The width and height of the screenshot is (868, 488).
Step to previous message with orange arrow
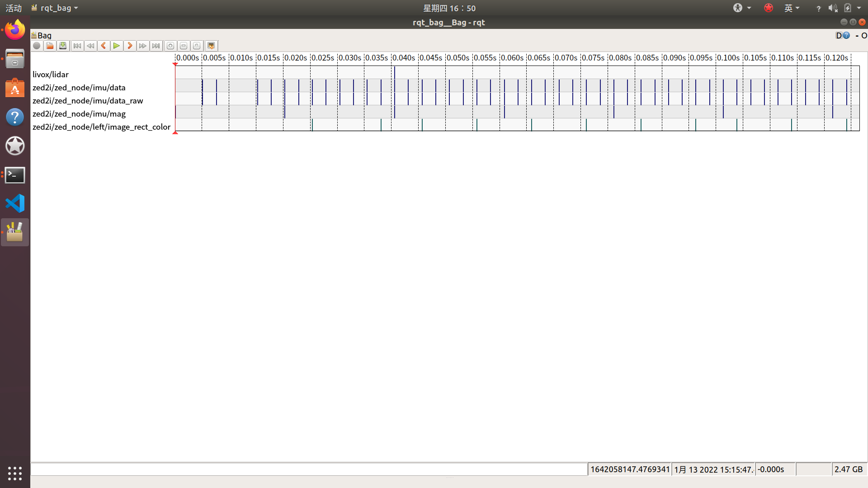104,46
